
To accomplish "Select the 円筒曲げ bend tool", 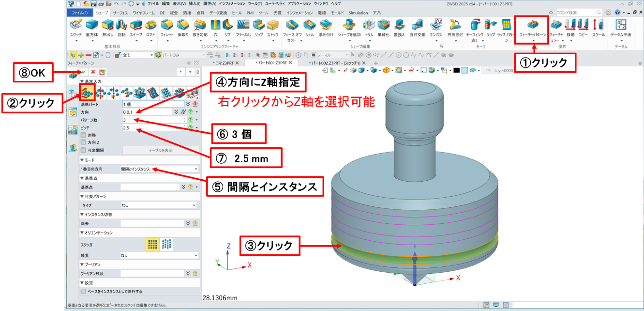I will (454, 24).
